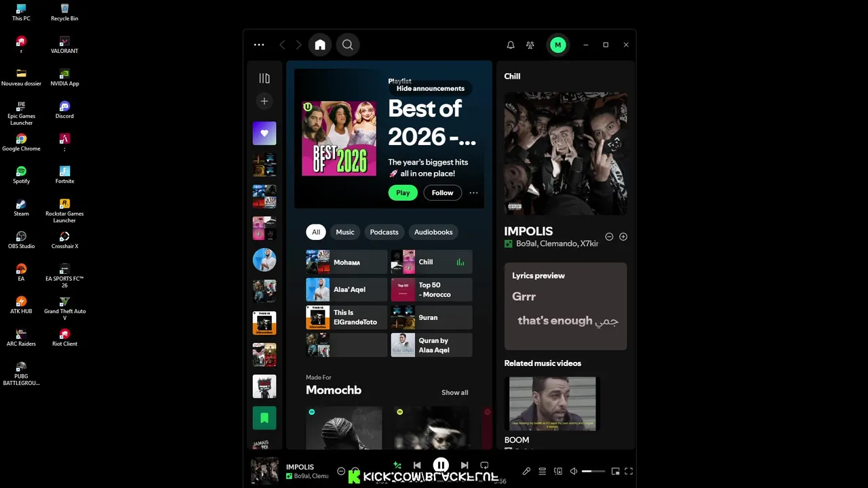Click Show all for Made For Momochb
The width and height of the screenshot is (868, 488).
click(454, 392)
